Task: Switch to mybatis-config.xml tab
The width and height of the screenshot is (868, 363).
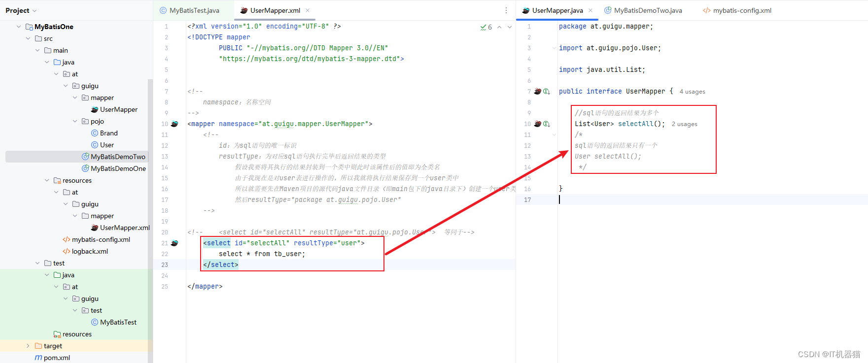Action: [737, 10]
